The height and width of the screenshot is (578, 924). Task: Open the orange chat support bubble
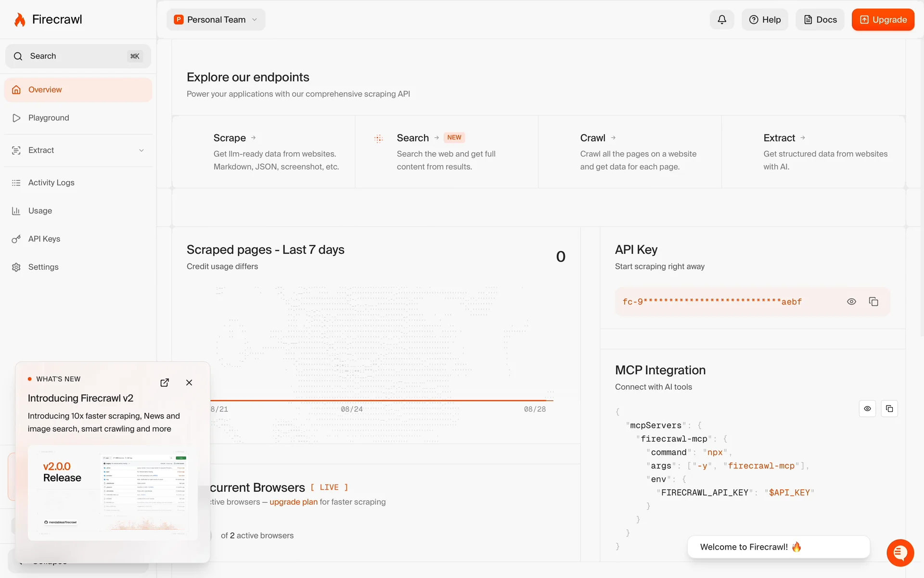click(x=900, y=552)
